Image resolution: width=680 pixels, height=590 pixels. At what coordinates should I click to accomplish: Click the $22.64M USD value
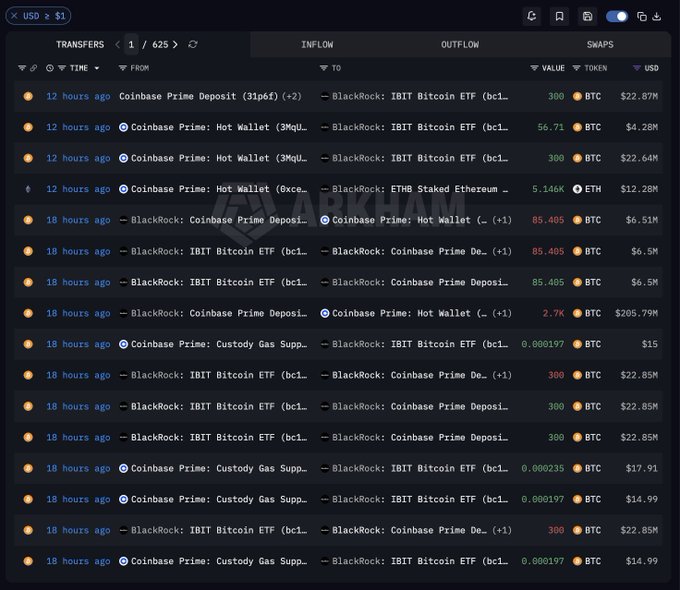639,158
